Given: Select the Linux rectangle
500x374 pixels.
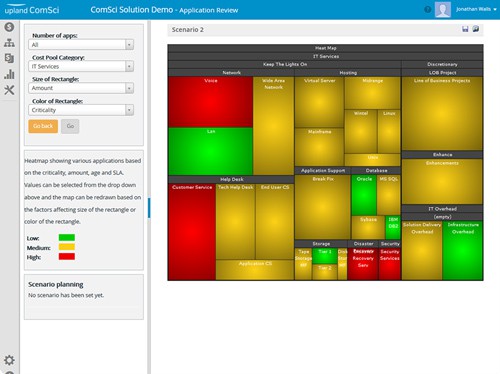Looking at the screenshot, I should click(x=389, y=131).
